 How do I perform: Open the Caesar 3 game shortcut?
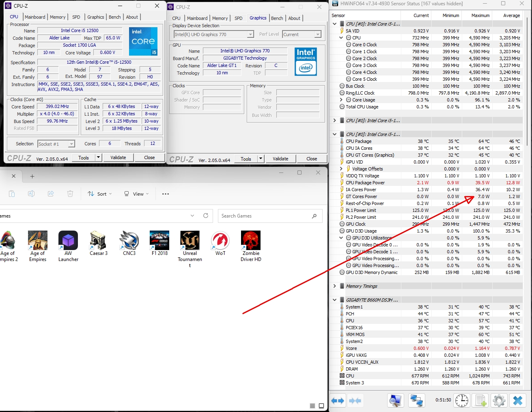(99, 243)
